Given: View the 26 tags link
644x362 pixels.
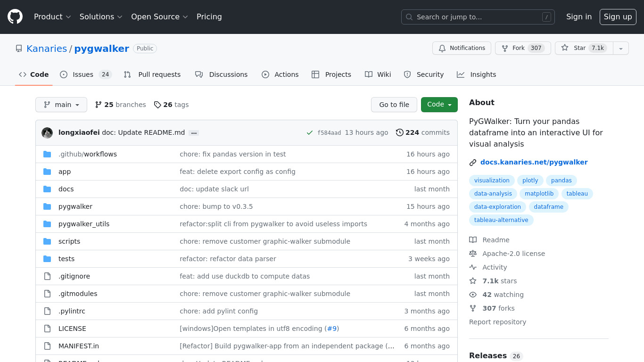Looking at the screenshot, I should [x=171, y=105].
